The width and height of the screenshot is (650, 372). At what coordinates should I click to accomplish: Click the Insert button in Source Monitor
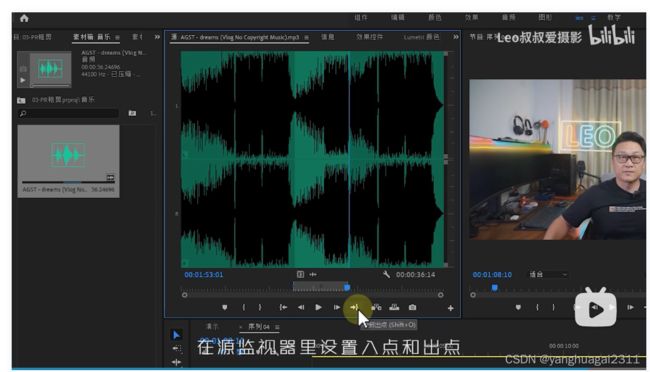(376, 307)
